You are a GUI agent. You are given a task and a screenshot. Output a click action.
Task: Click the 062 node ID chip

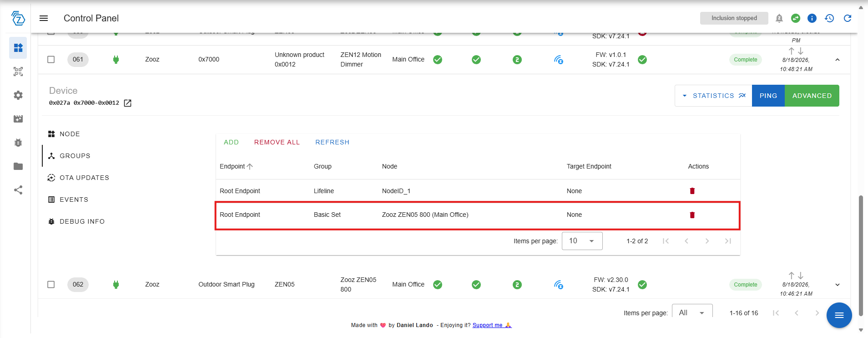pyautogui.click(x=78, y=285)
